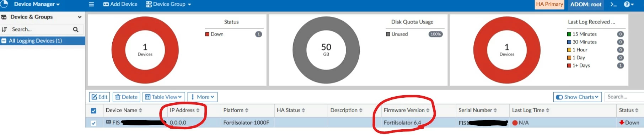Click the gray Unused legend swatch
Image resolution: width=644 pixels, height=135 pixels.
click(388, 34)
